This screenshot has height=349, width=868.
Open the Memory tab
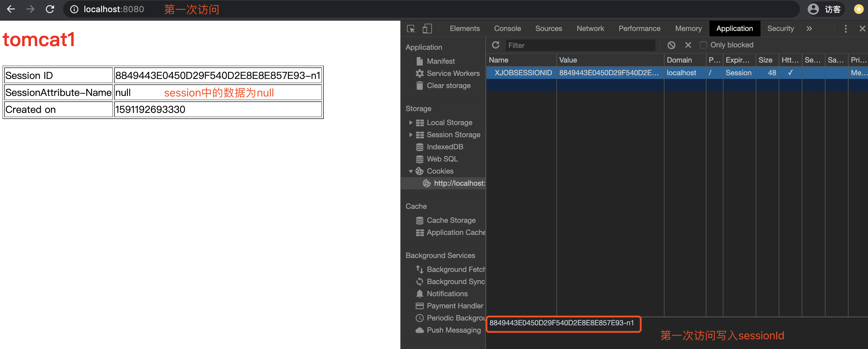[x=688, y=29]
